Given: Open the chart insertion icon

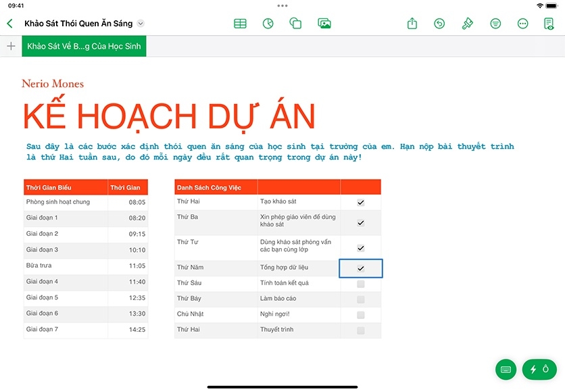Looking at the screenshot, I should tap(268, 24).
